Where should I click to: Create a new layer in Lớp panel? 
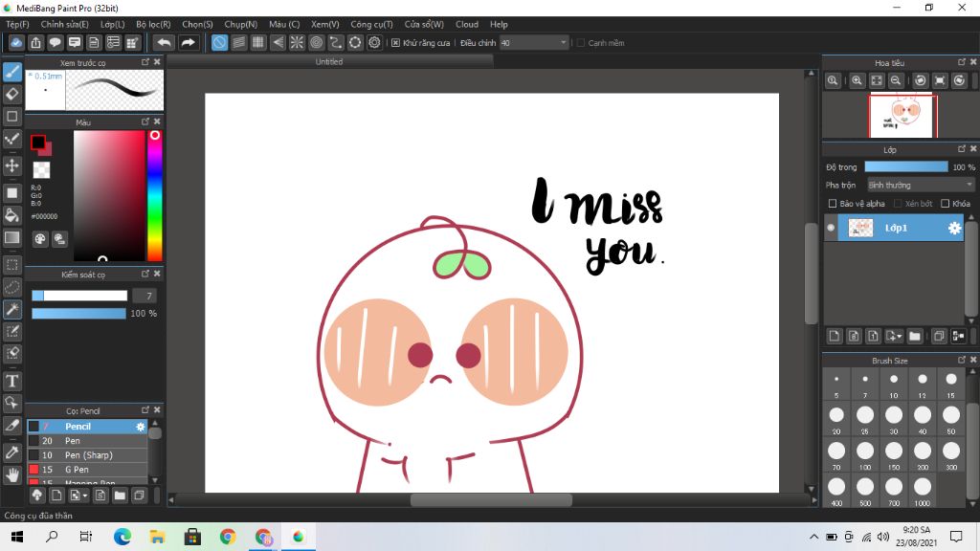(x=835, y=336)
